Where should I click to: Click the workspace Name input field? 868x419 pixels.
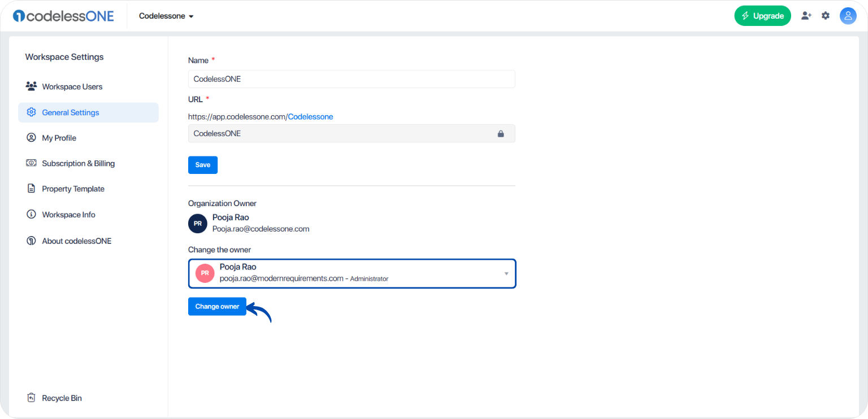click(351, 79)
